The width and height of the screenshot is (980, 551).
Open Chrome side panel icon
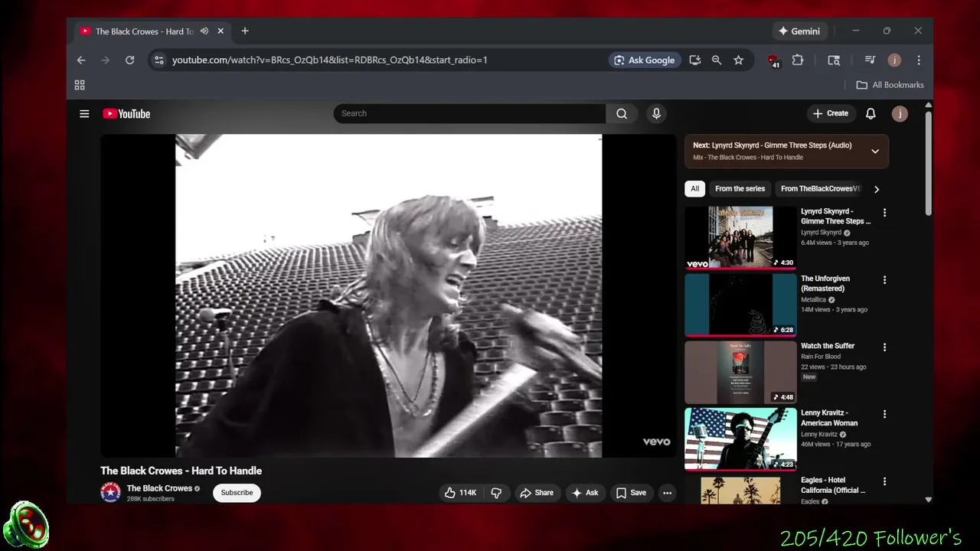[x=834, y=60]
